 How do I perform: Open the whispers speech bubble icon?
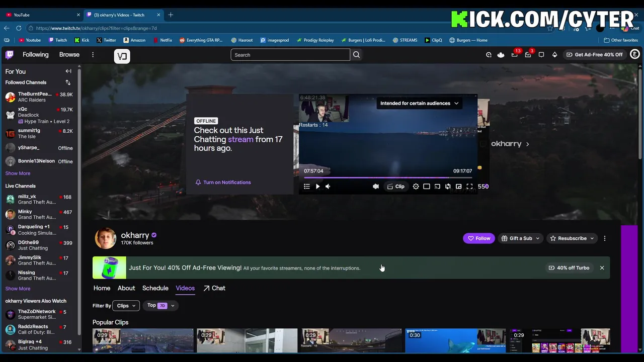point(541,55)
